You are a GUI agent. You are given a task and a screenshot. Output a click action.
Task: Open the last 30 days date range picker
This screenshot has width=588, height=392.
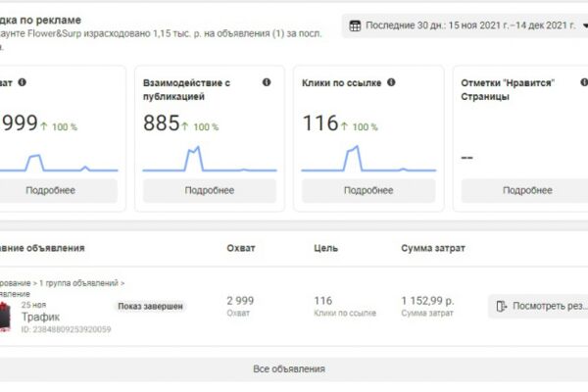(x=465, y=25)
